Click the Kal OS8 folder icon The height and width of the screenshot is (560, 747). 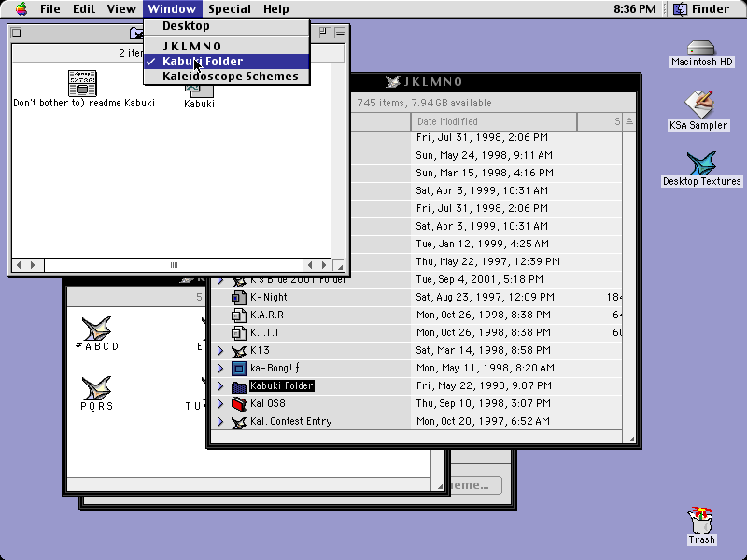pos(239,404)
